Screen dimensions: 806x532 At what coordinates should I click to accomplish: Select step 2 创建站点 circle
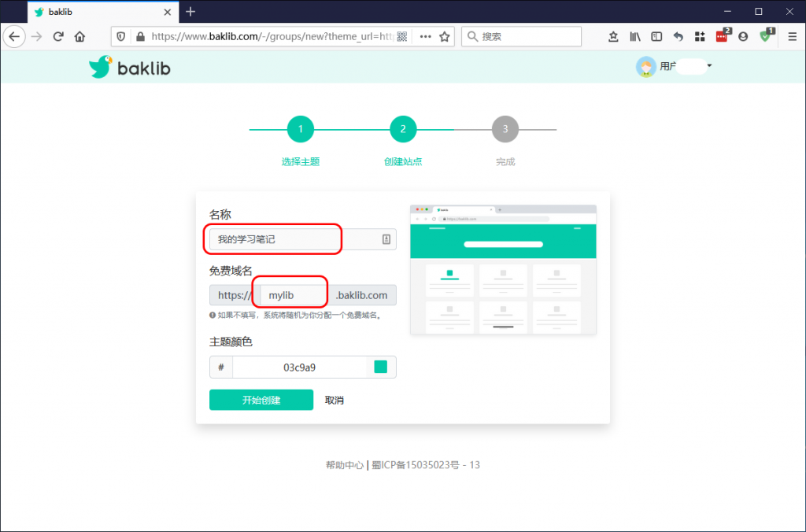coord(403,129)
